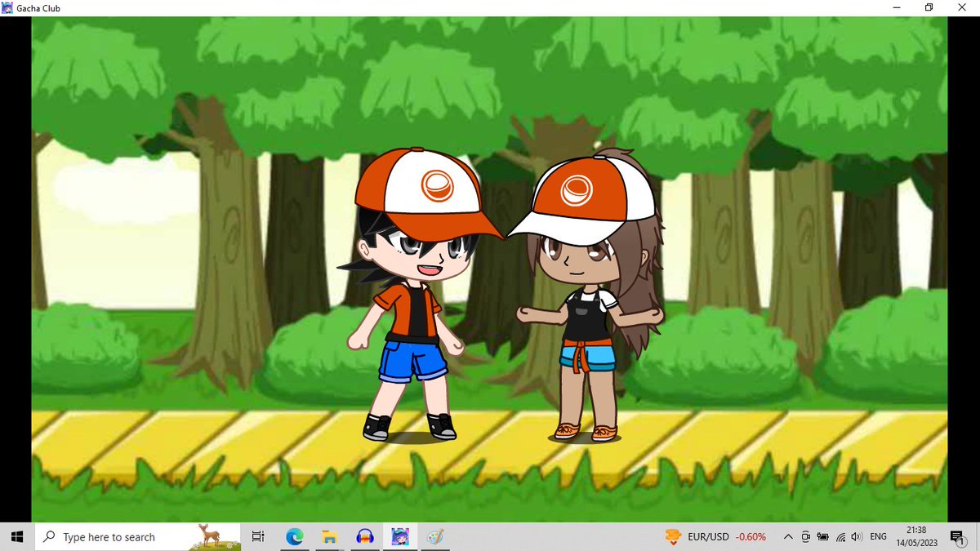Click the 'Type here to search' box

136,536
